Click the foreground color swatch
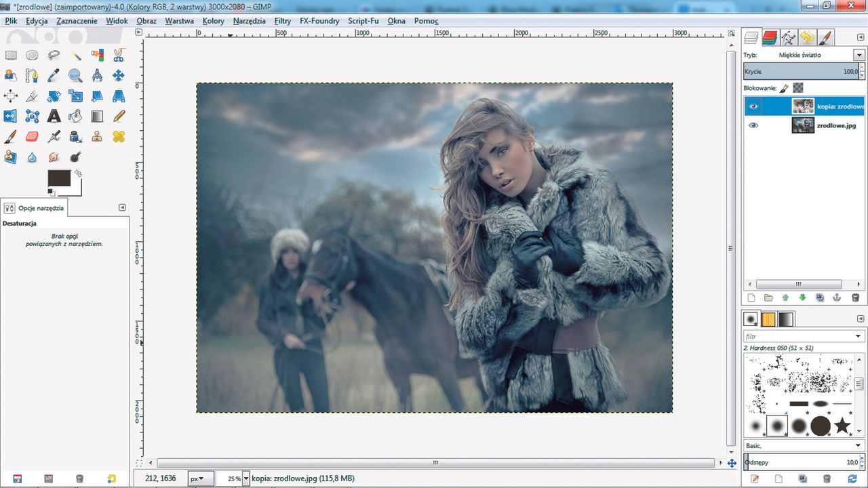The width and height of the screenshot is (868, 488). [59, 178]
